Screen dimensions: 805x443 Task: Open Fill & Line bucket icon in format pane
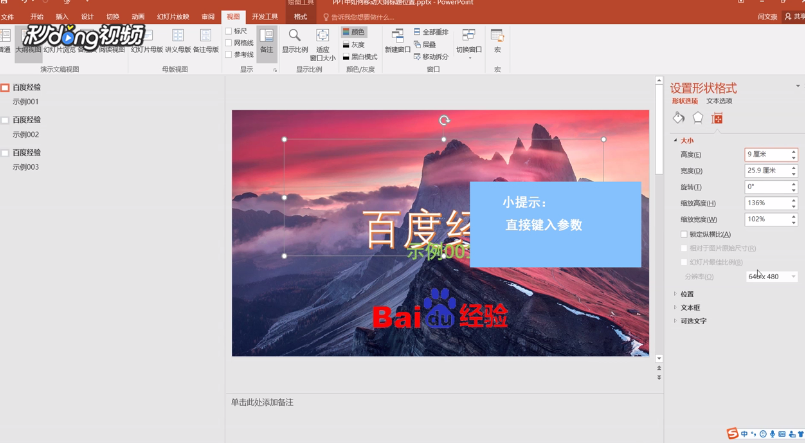click(x=678, y=118)
